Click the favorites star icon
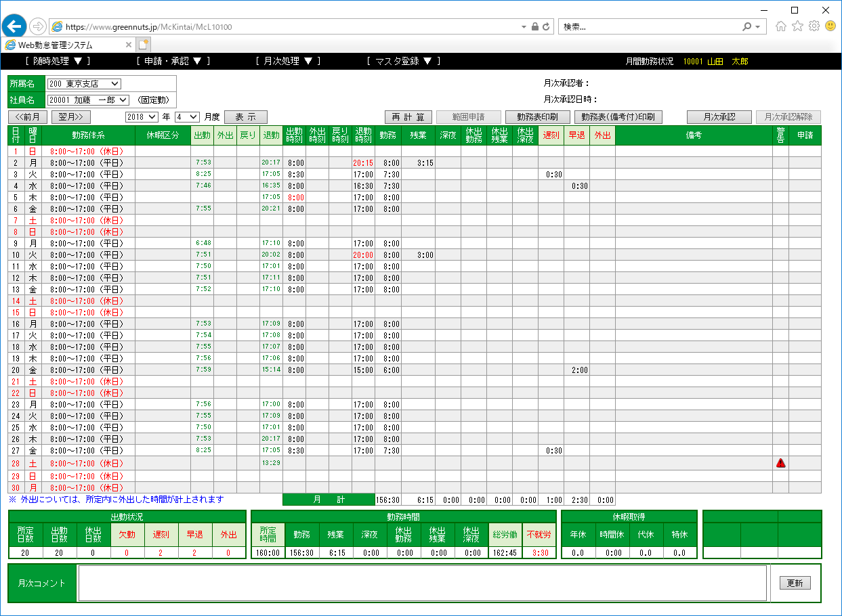This screenshot has width=842, height=616. click(797, 26)
